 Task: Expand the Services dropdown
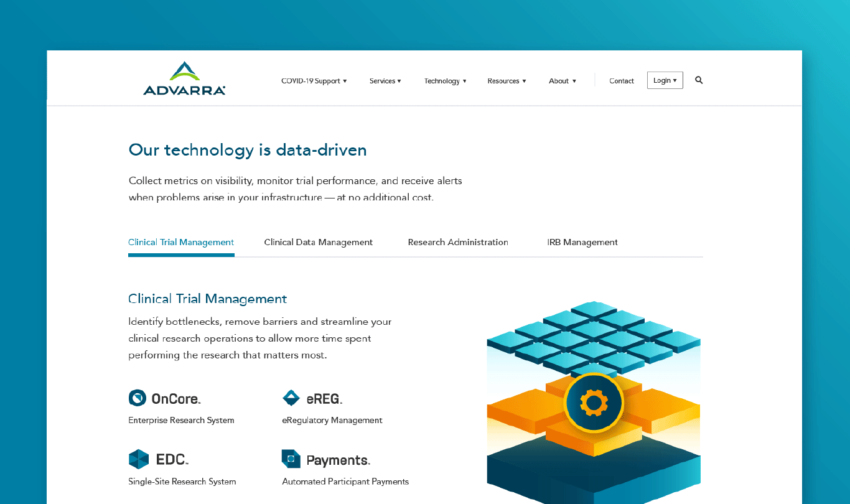(x=385, y=81)
